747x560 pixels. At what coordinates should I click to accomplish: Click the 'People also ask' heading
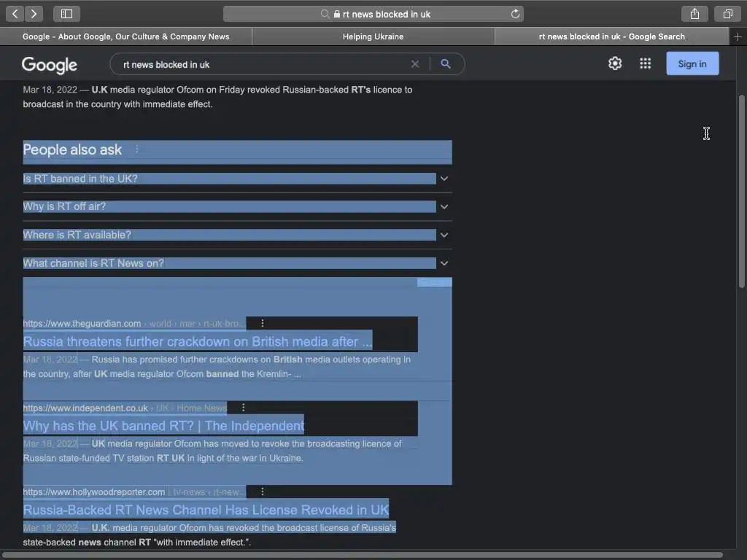tap(72, 149)
